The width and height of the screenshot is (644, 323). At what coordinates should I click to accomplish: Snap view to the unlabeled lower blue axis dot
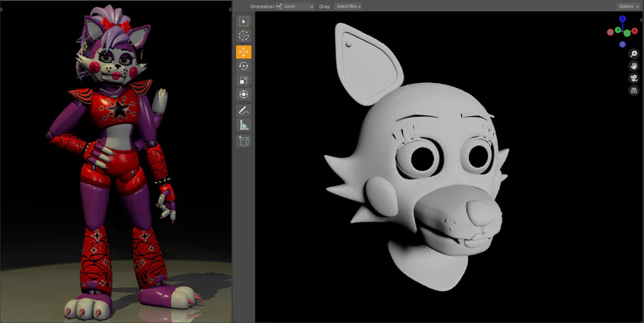623,44
